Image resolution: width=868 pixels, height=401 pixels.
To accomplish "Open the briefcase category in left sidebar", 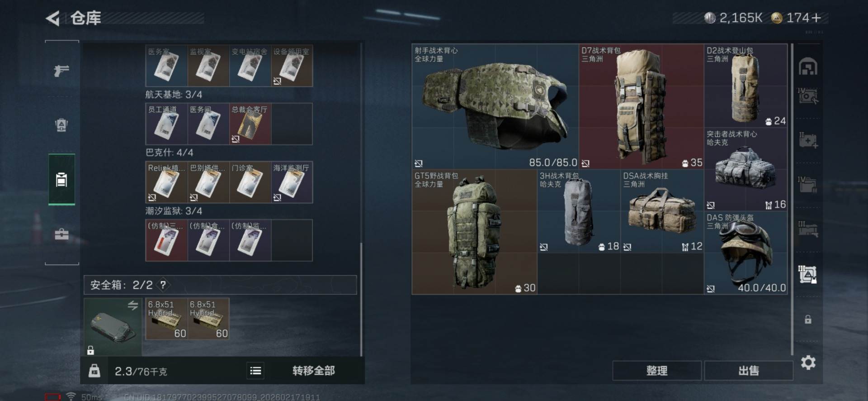I will pos(61,234).
